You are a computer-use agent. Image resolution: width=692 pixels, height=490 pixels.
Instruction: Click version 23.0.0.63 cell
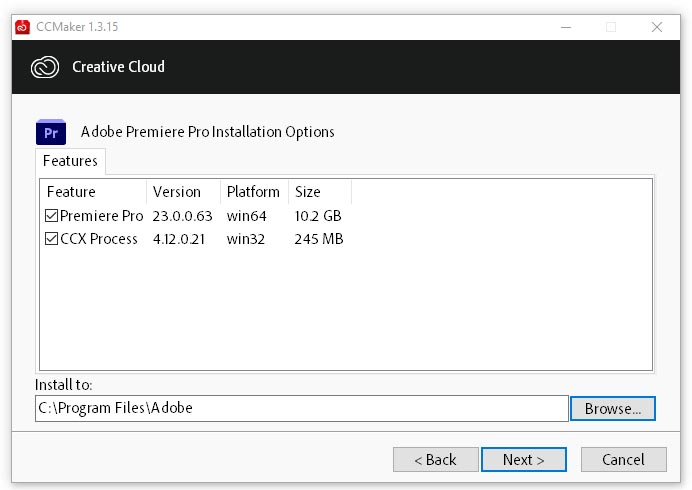[182, 216]
